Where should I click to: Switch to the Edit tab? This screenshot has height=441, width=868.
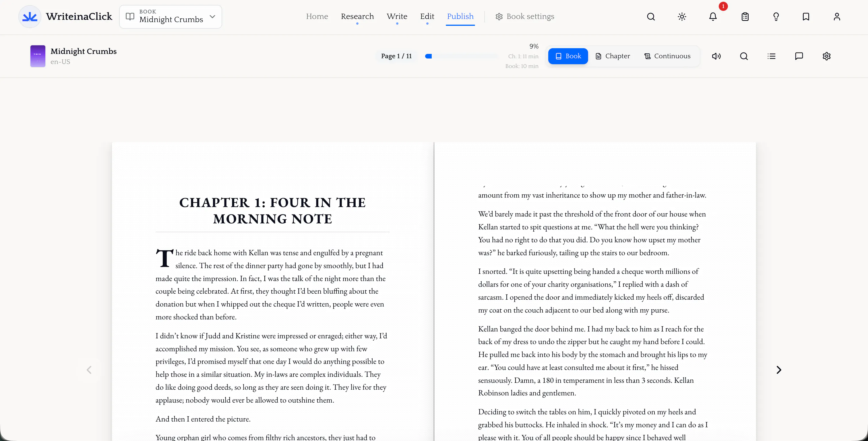coord(427,16)
